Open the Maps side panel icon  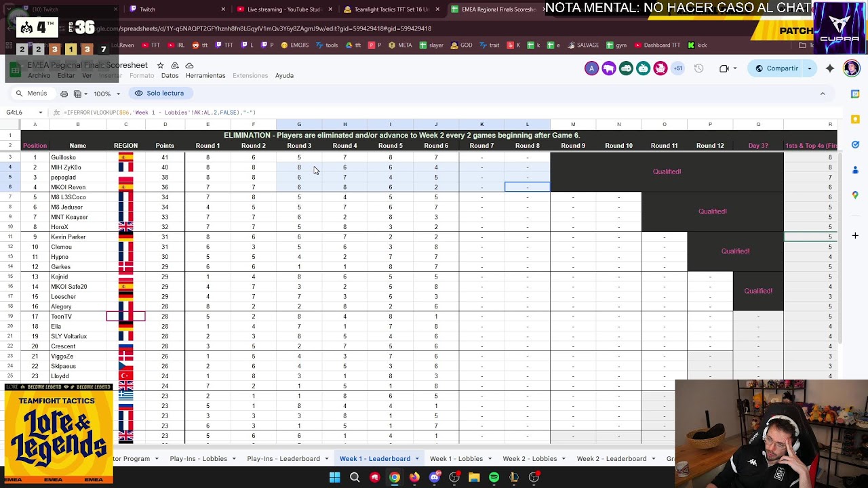[855, 195]
